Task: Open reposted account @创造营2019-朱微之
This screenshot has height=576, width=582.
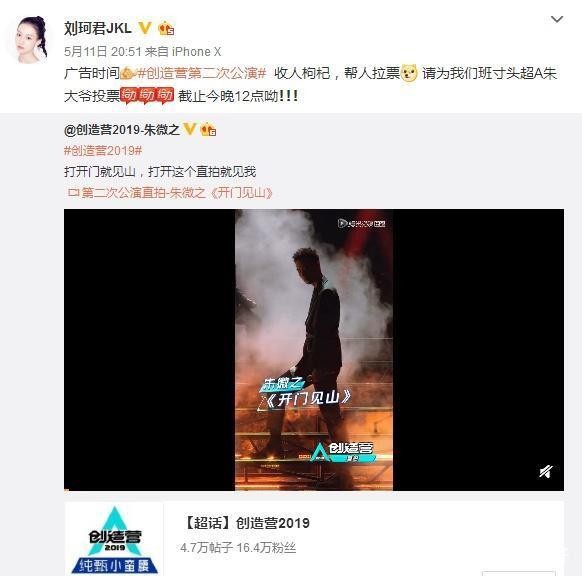Action: coord(122,130)
